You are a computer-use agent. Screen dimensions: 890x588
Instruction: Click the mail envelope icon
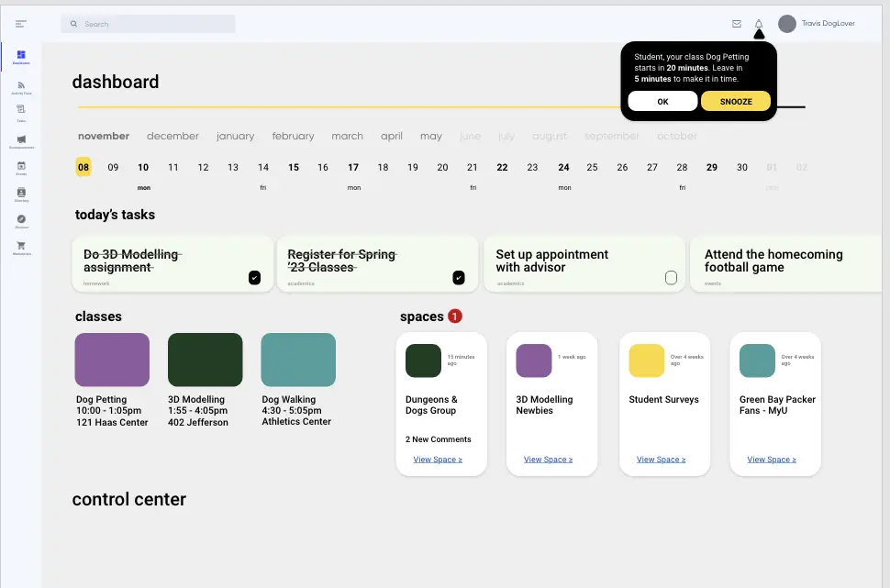coord(736,24)
